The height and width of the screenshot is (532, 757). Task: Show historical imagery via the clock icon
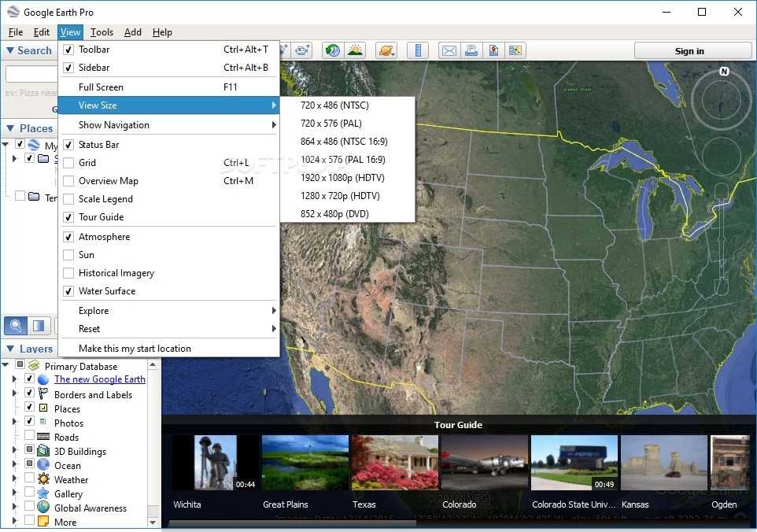pos(333,50)
